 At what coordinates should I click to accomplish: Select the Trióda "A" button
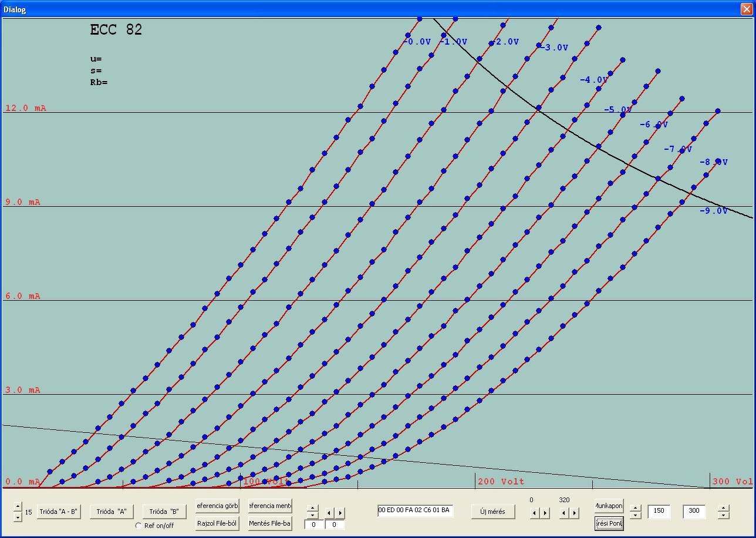pyautogui.click(x=112, y=512)
